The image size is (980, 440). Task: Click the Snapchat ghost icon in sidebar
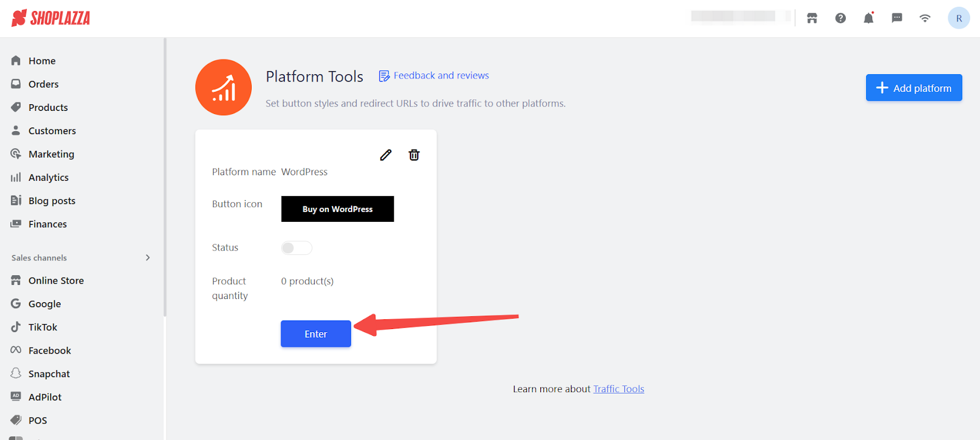[x=16, y=373]
